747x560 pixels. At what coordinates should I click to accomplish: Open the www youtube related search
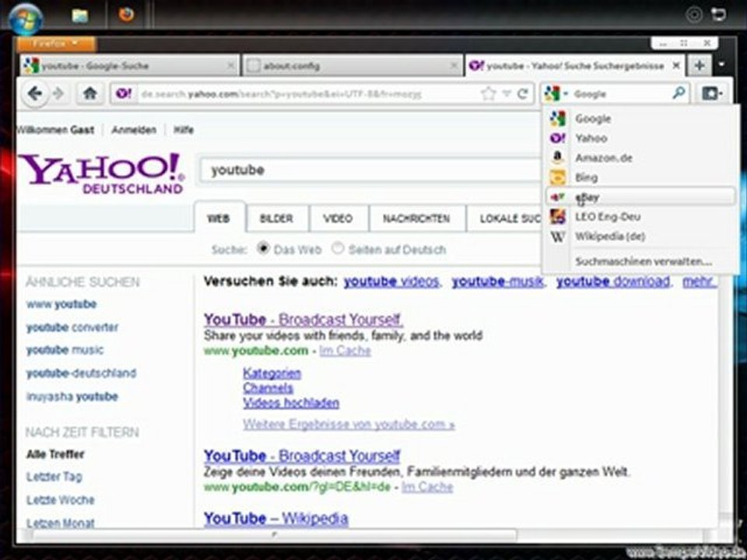pos(61,304)
